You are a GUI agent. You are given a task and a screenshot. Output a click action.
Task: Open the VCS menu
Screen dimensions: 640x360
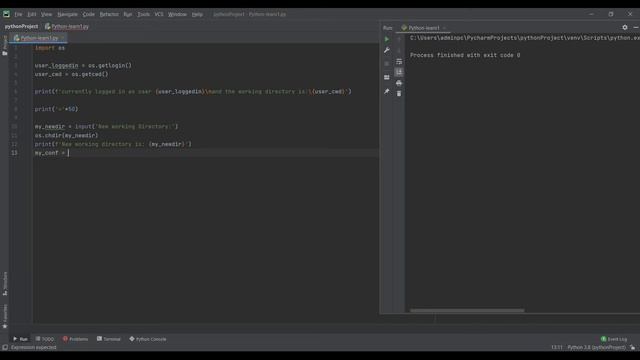(x=159, y=14)
